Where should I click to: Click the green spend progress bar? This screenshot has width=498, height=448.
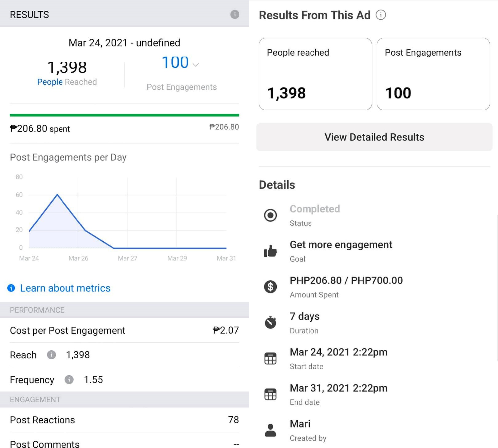pos(124,115)
